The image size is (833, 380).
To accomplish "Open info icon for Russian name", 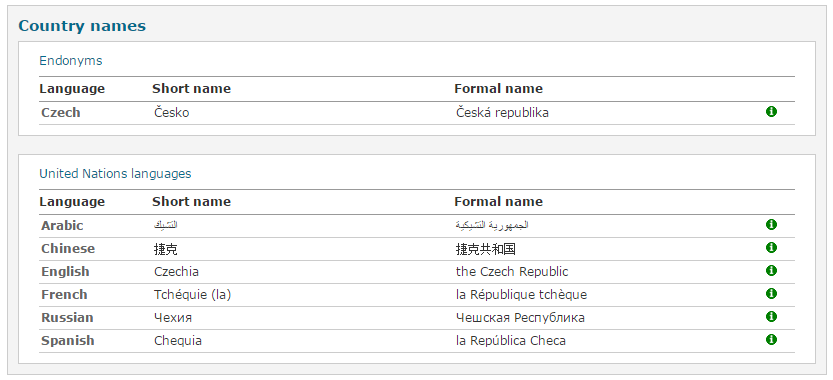I will (x=771, y=317).
